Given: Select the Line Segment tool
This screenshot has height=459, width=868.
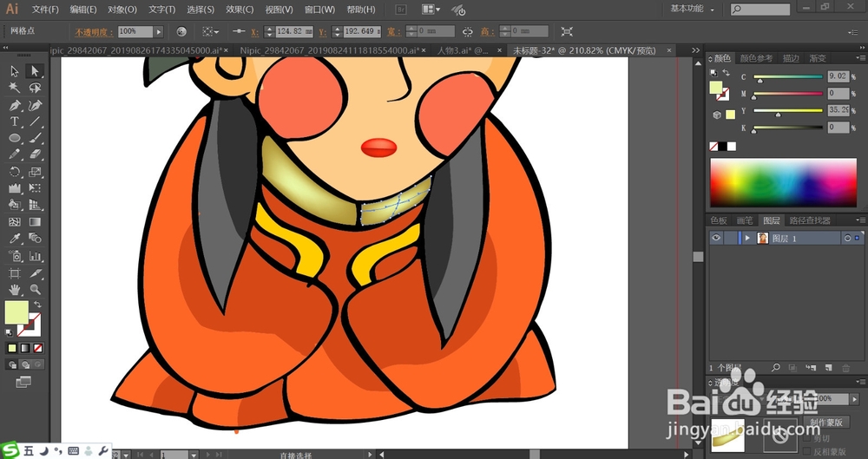Looking at the screenshot, I should click(x=35, y=121).
